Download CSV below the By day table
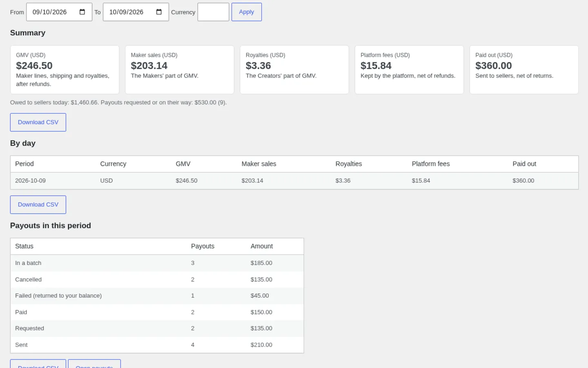 (38, 204)
